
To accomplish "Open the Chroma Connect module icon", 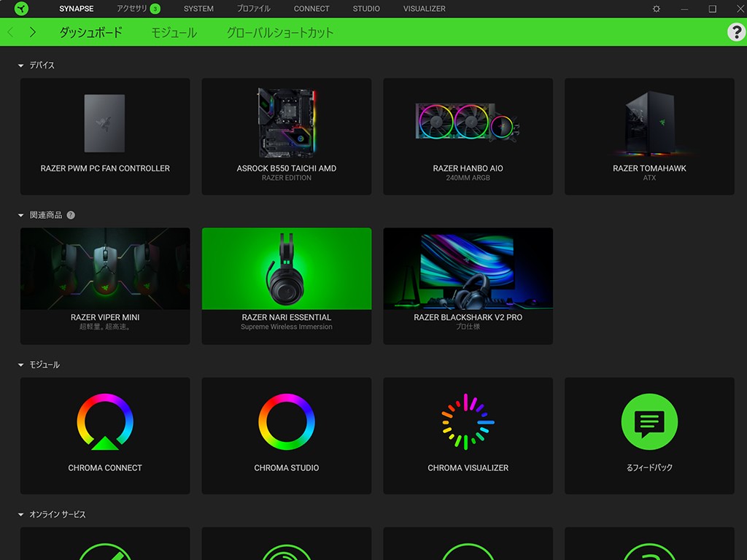I will [105, 422].
